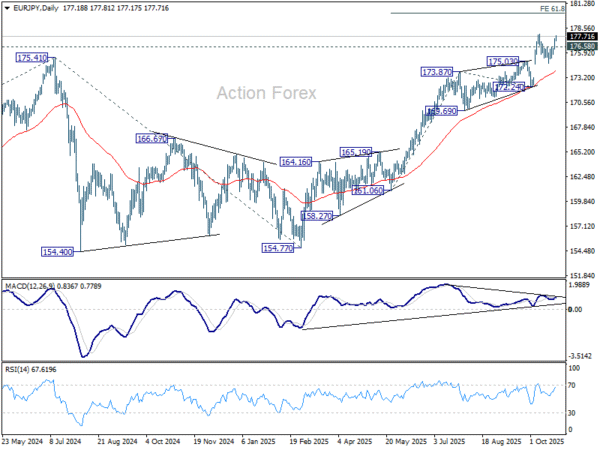Select the 154.770 low price label
Image resolution: width=600 pixels, height=450 pixels.
(277, 247)
